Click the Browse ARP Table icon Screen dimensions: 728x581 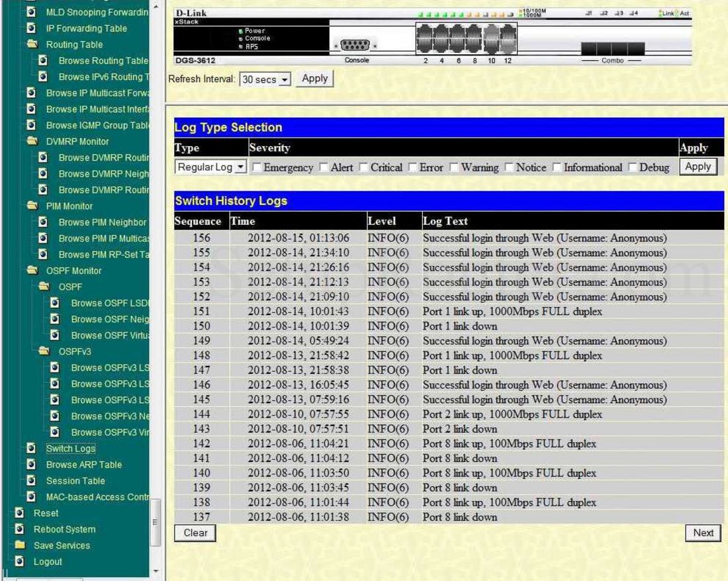(32, 465)
